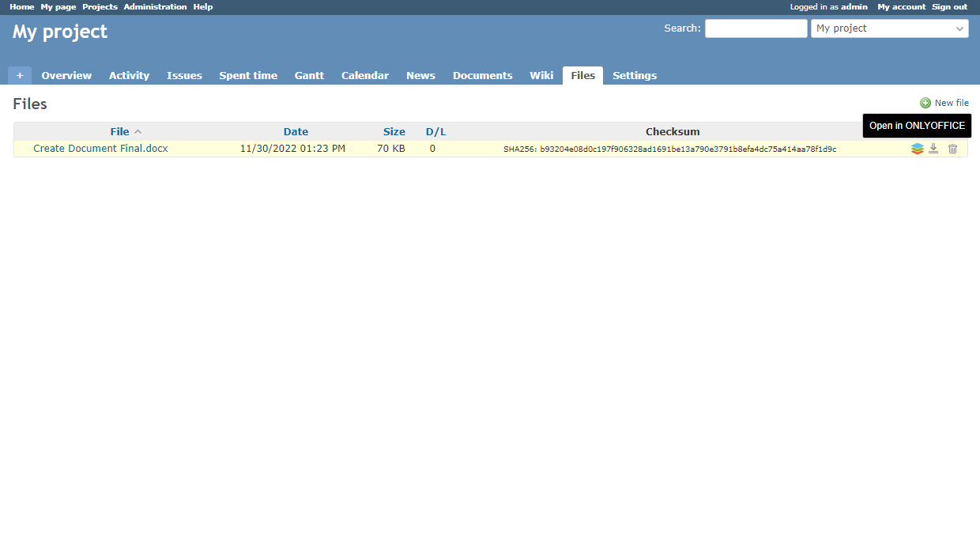The image size is (980, 560).
Task: Switch to the Overview tab
Action: 66,76
